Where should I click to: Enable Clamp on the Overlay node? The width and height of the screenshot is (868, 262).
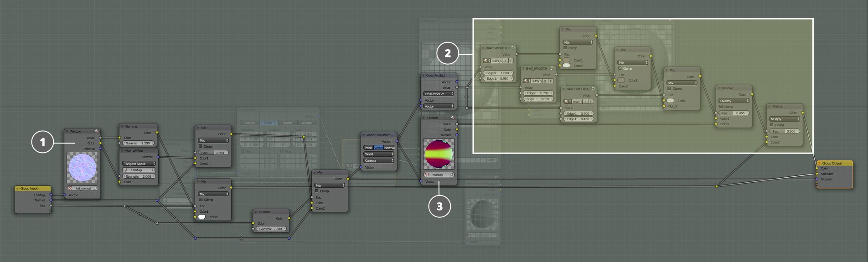pos(721,107)
